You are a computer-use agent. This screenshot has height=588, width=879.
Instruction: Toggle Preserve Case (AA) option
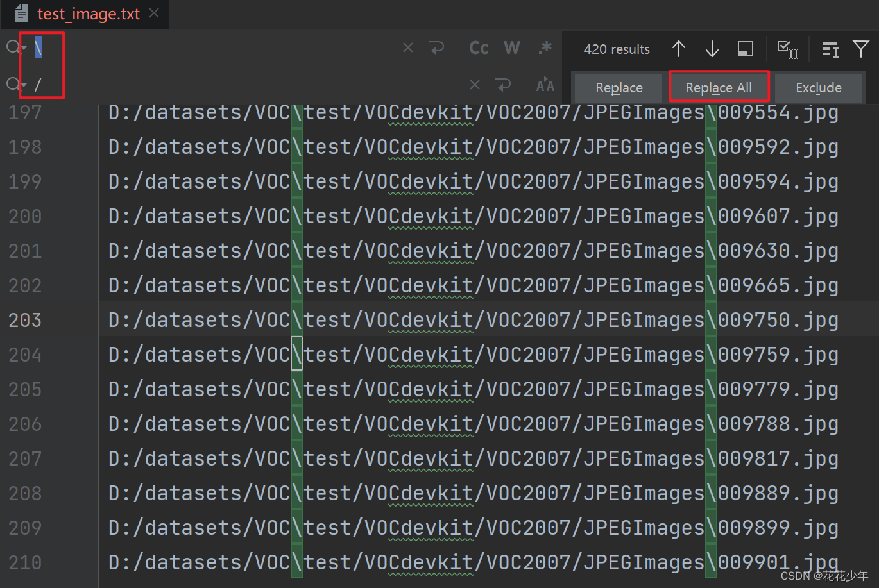click(x=545, y=85)
